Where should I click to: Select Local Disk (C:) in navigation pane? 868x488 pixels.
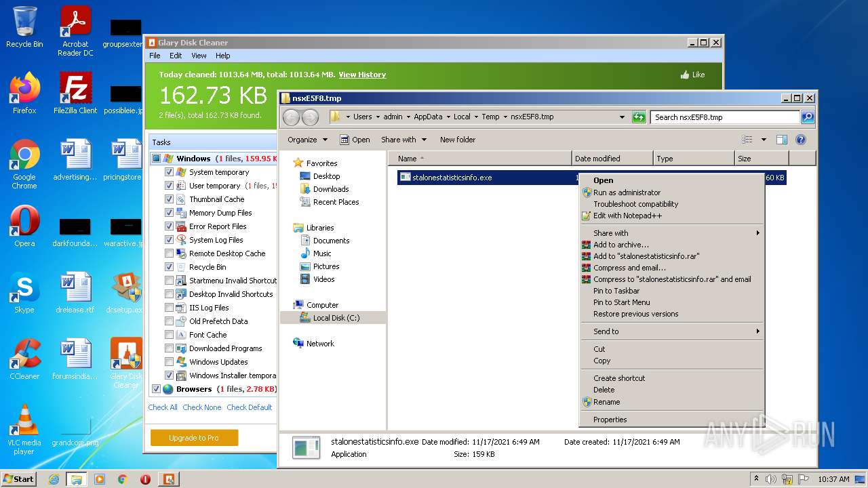(333, 318)
